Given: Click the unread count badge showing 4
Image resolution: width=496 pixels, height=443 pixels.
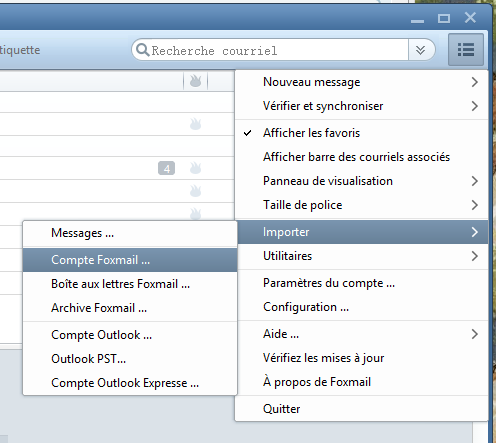Looking at the screenshot, I should point(166,168).
